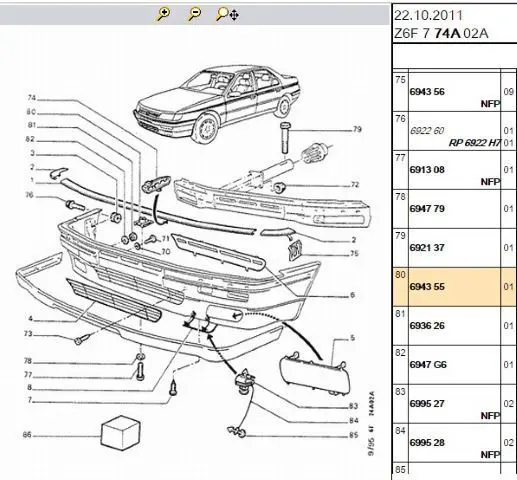The width and height of the screenshot is (517, 480).
Task: Click callout 78 in the diagram
Action: pyautogui.click(x=28, y=361)
